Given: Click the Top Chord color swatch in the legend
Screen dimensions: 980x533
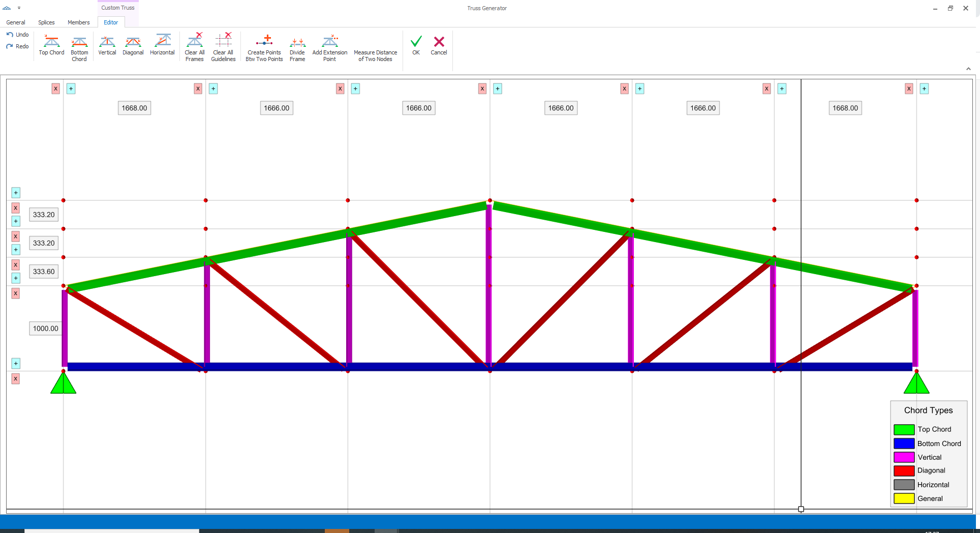Looking at the screenshot, I should point(904,429).
